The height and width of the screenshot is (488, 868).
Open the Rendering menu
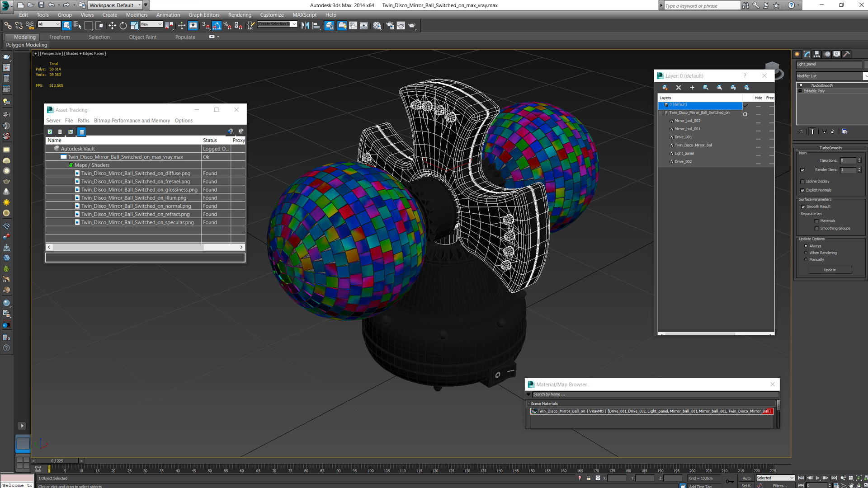coord(239,15)
